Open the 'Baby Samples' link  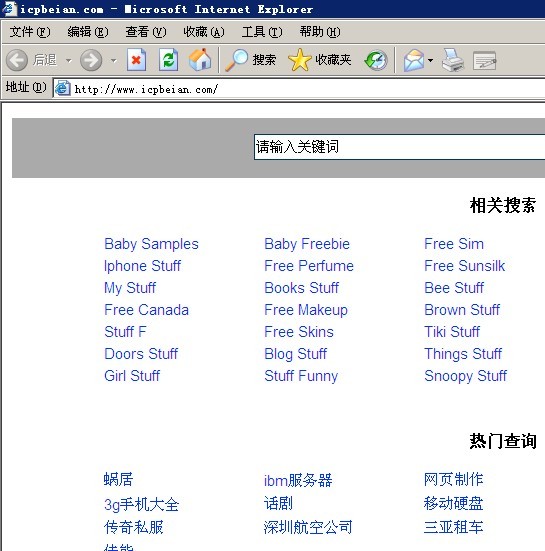click(151, 244)
